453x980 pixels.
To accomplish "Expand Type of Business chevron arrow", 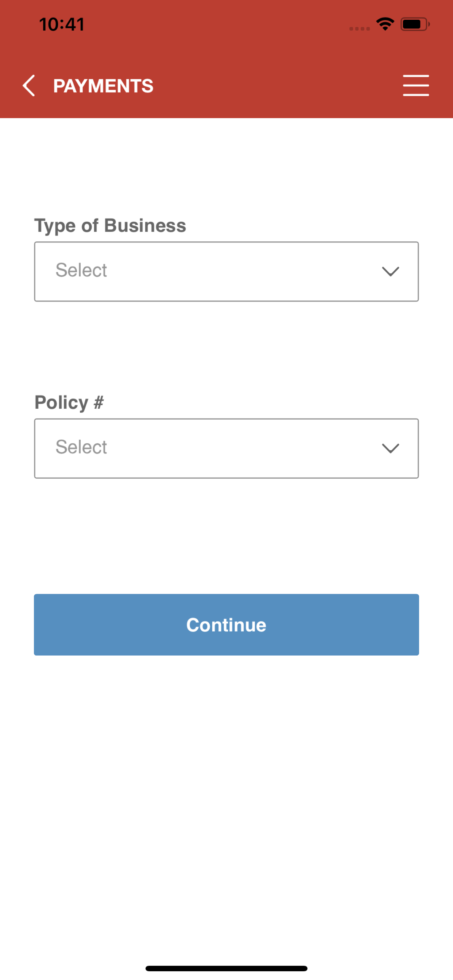I will [390, 271].
